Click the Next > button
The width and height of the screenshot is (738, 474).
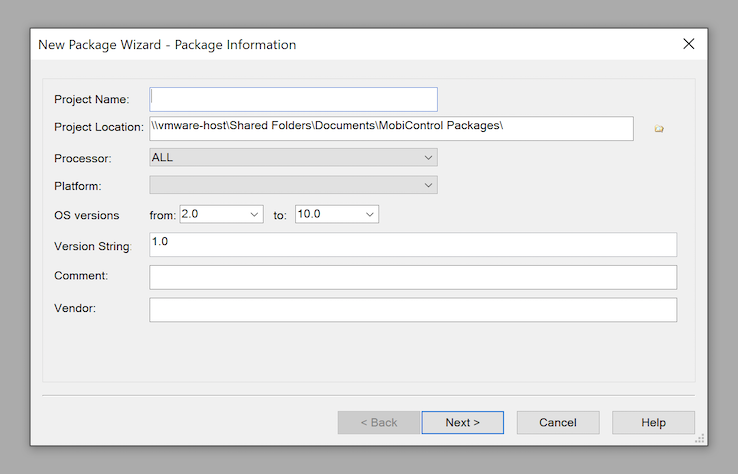click(x=463, y=423)
